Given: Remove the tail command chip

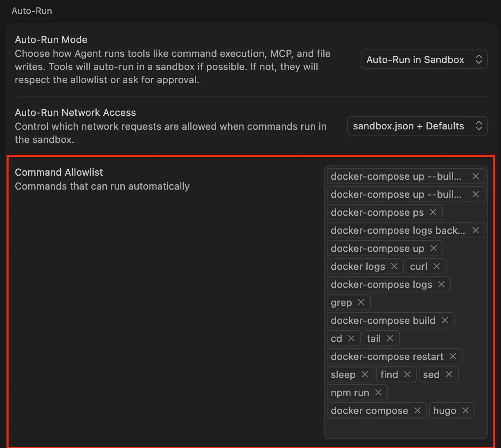Looking at the screenshot, I should (390, 338).
